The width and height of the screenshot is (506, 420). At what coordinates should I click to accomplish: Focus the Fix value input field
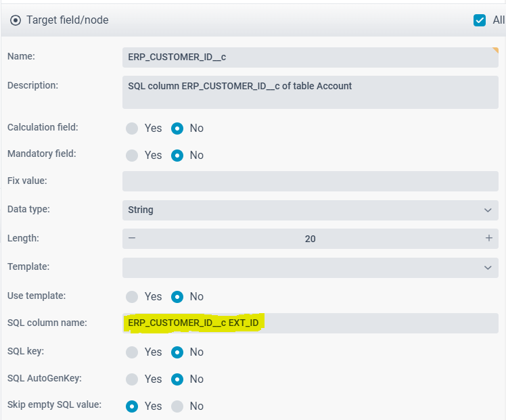tap(310, 181)
